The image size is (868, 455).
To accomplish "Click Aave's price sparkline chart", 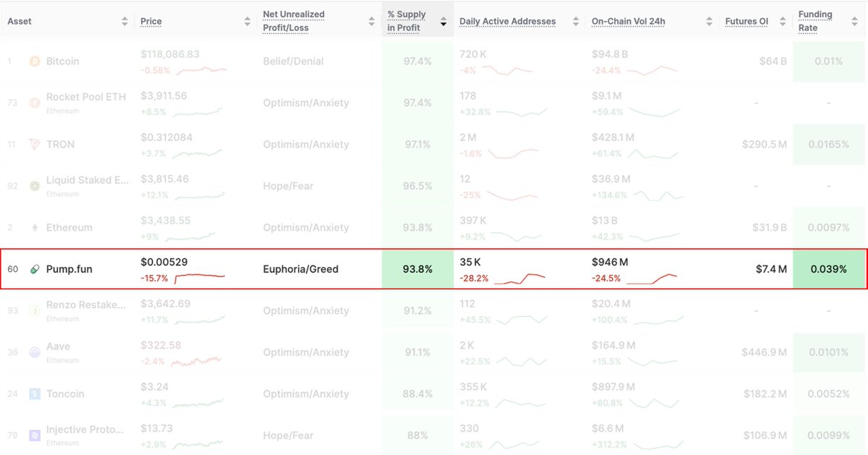I will [196, 361].
